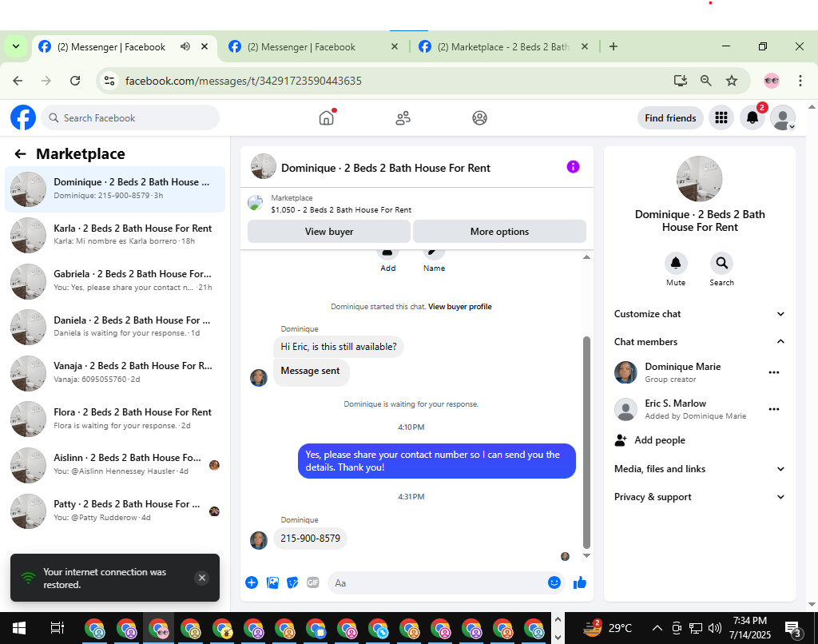Open the tab search dropdown arrow
Viewport: 818px width, 644px height.
pyautogui.click(x=16, y=46)
